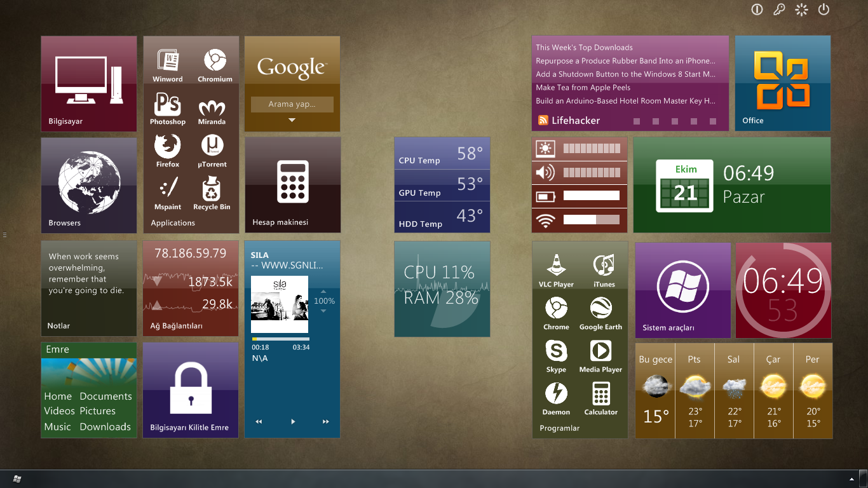Image resolution: width=868 pixels, height=488 pixels.
Task: Select last Lifehacker page indicator square
Action: click(713, 121)
